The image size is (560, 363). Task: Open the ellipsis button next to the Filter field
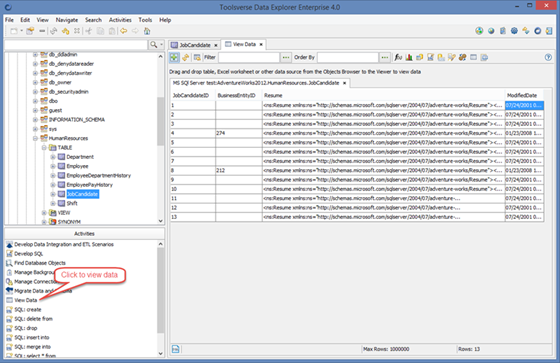(286, 57)
